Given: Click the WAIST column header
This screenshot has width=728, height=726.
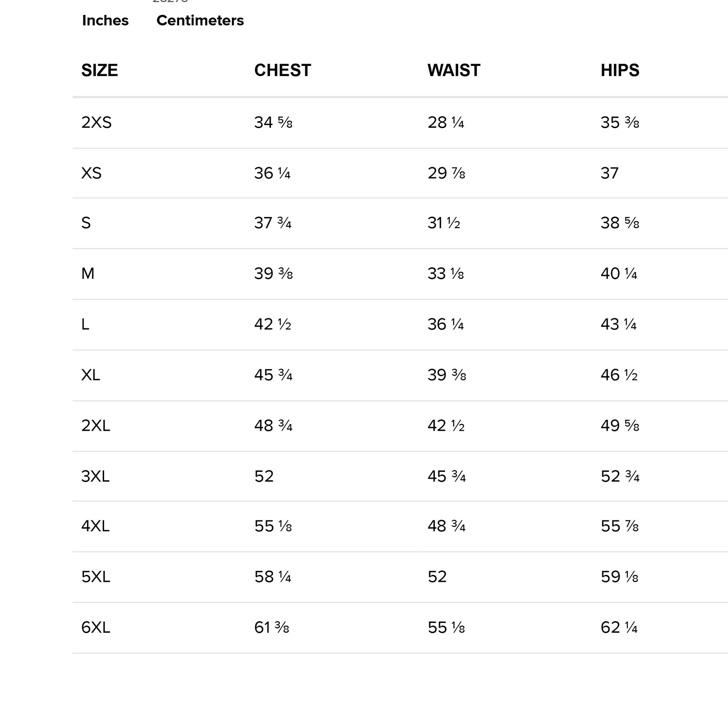Looking at the screenshot, I should pos(453,71).
